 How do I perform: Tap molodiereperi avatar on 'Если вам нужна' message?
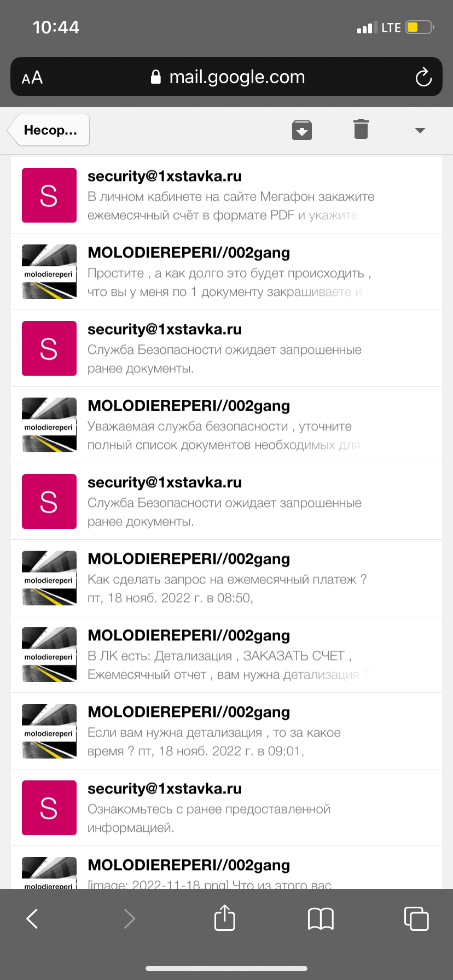49,731
